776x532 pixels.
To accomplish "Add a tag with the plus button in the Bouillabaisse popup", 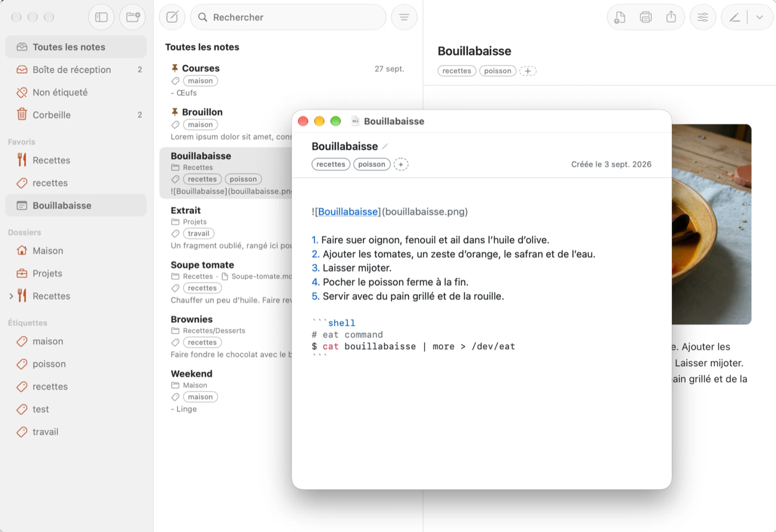I will point(401,165).
